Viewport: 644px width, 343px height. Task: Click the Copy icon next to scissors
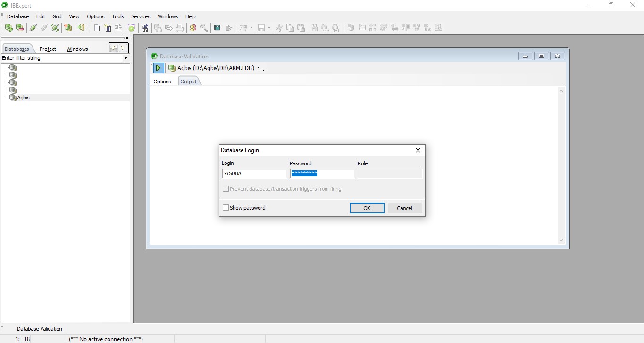coord(290,28)
